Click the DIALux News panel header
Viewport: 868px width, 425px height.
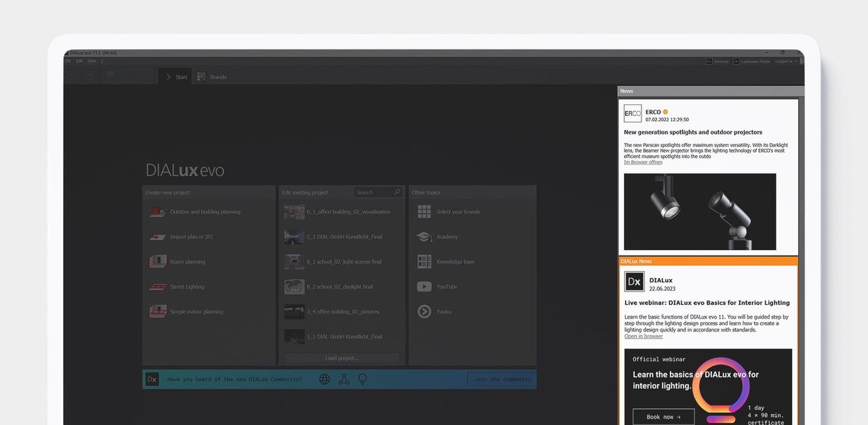pyautogui.click(x=708, y=261)
